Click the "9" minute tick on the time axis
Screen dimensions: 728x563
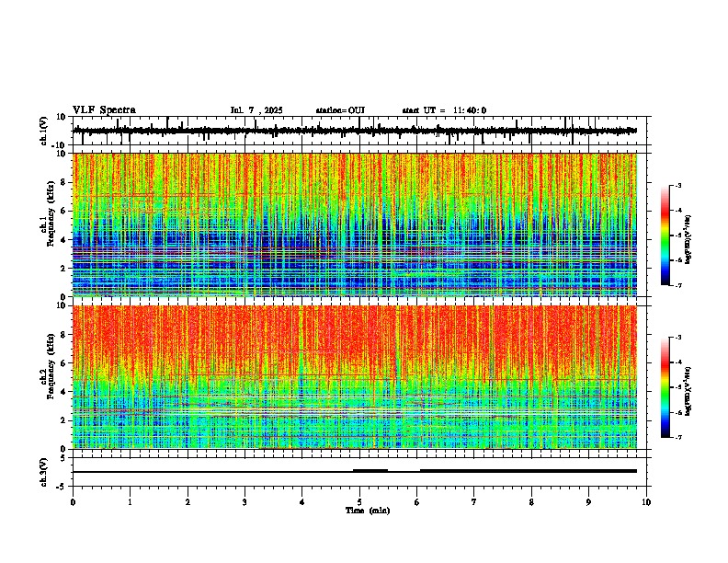(x=588, y=502)
